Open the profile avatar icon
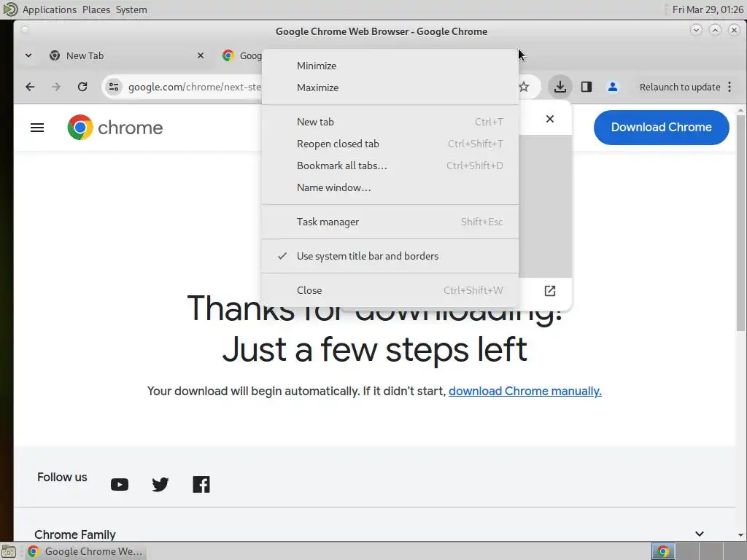The height and width of the screenshot is (560, 747). point(613,87)
